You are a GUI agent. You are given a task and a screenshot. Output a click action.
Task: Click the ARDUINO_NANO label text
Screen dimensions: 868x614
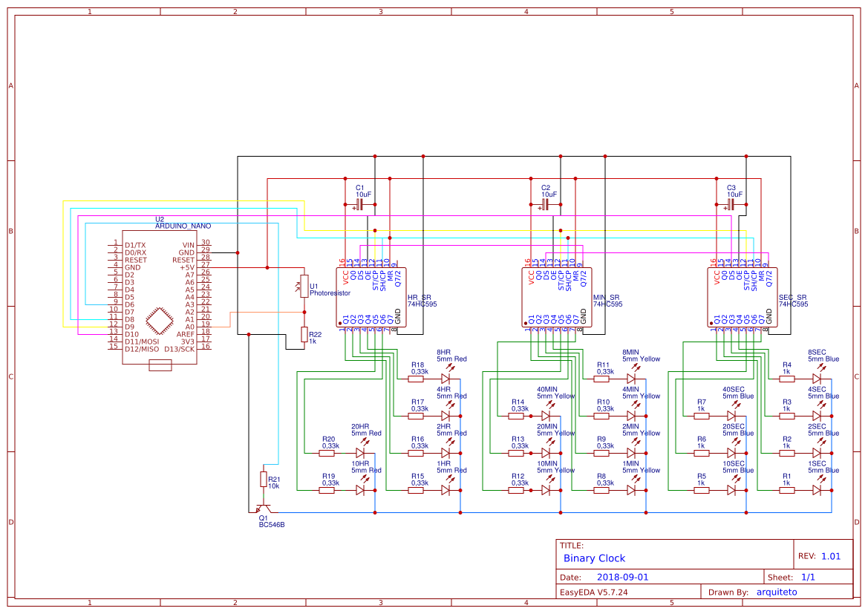click(x=183, y=226)
